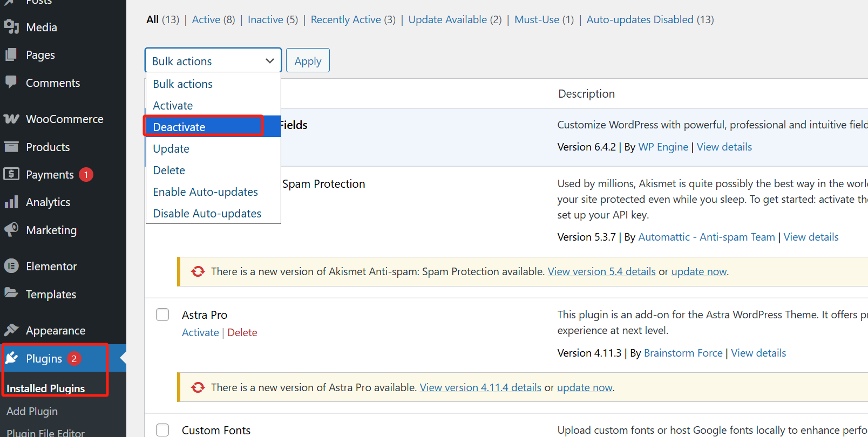Viewport: 868px width, 437px height.
Task: Click the Pages icon in sidebar
Action: [x=11, y=54]
